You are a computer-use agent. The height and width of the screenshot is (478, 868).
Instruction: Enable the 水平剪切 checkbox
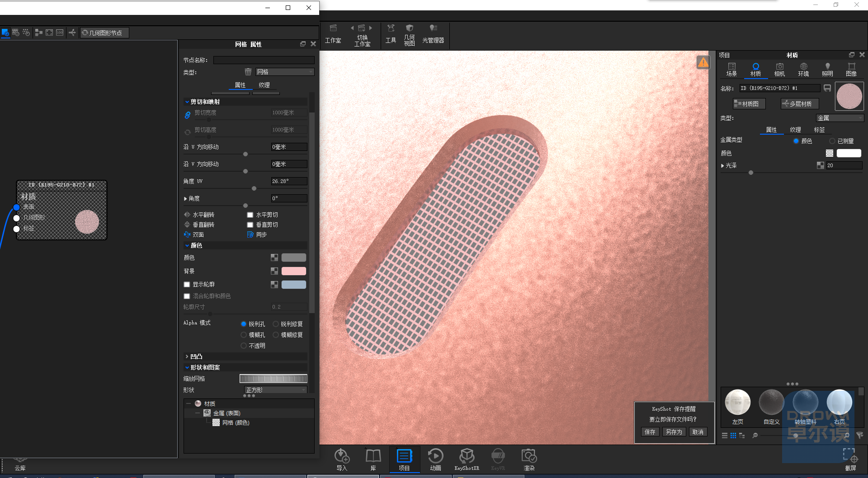250,215
